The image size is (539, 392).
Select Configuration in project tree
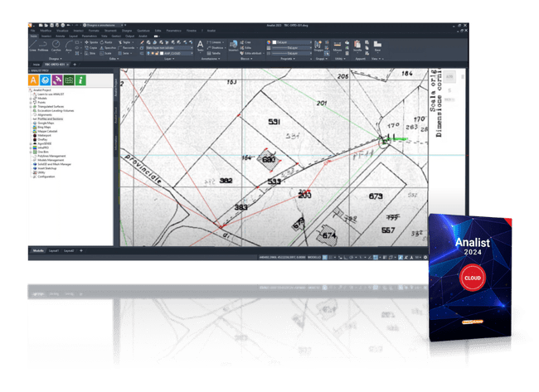[x=44, y=177]
